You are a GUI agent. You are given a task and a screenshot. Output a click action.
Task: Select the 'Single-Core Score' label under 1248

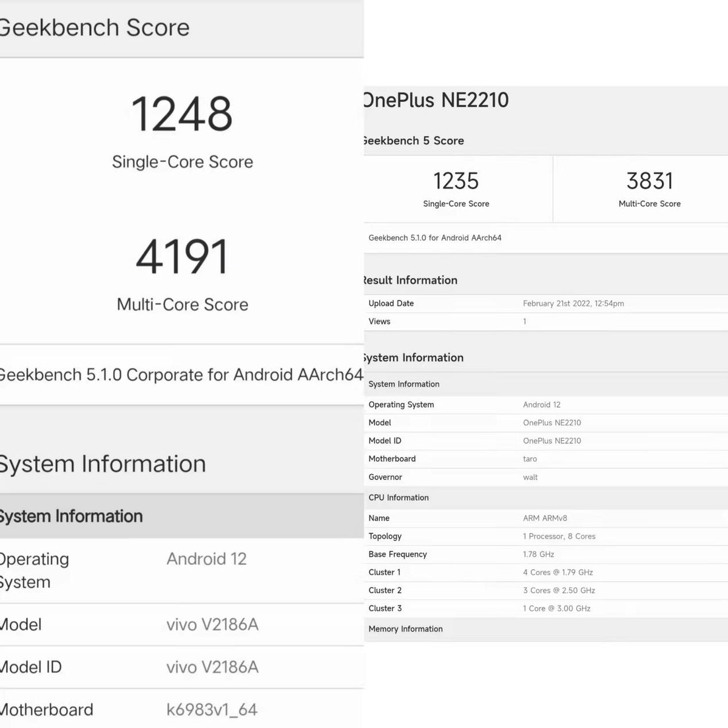(183, 162)
